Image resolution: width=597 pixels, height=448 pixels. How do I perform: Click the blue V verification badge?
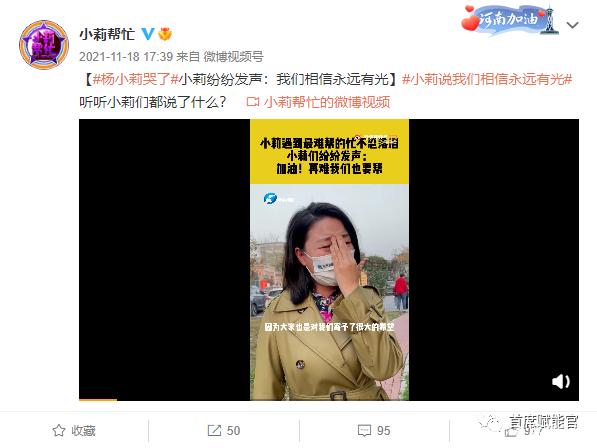tap(148, 34)
